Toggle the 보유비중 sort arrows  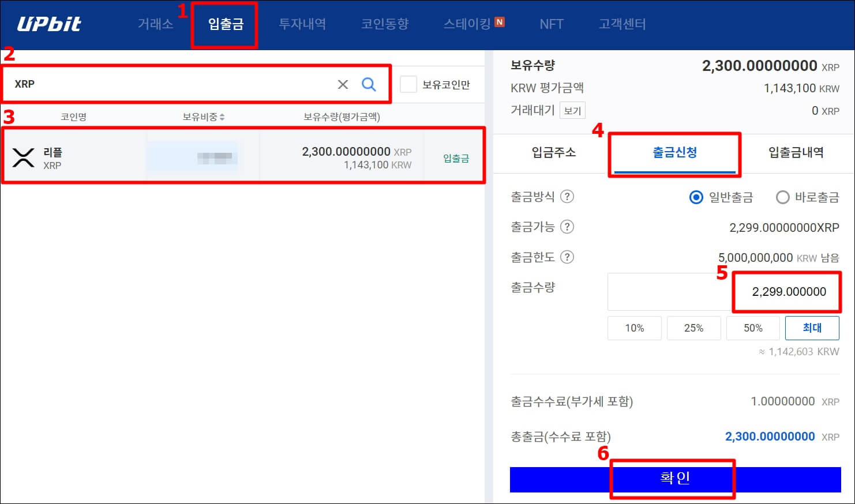(222, 116)
